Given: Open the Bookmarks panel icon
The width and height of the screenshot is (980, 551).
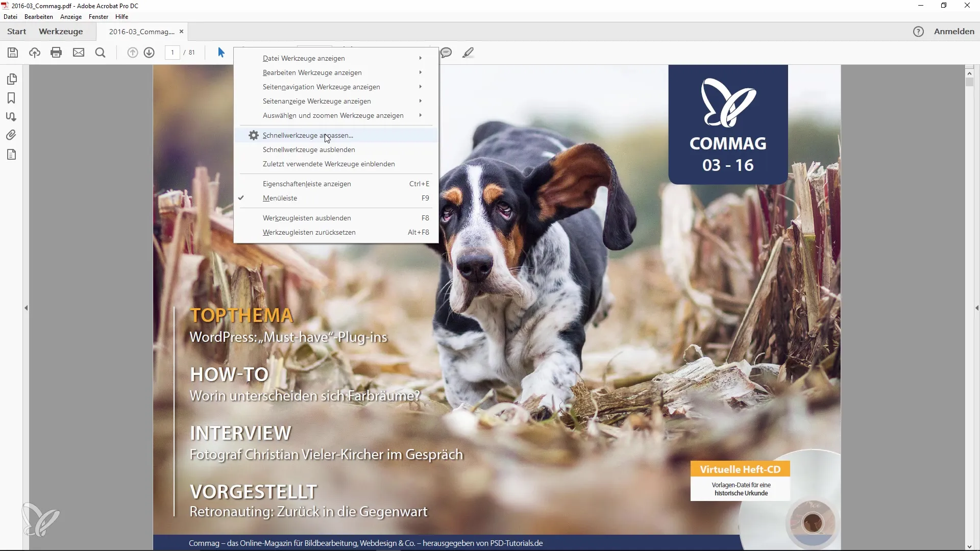Looking at the screenshot, I should [x=11, y=98].
